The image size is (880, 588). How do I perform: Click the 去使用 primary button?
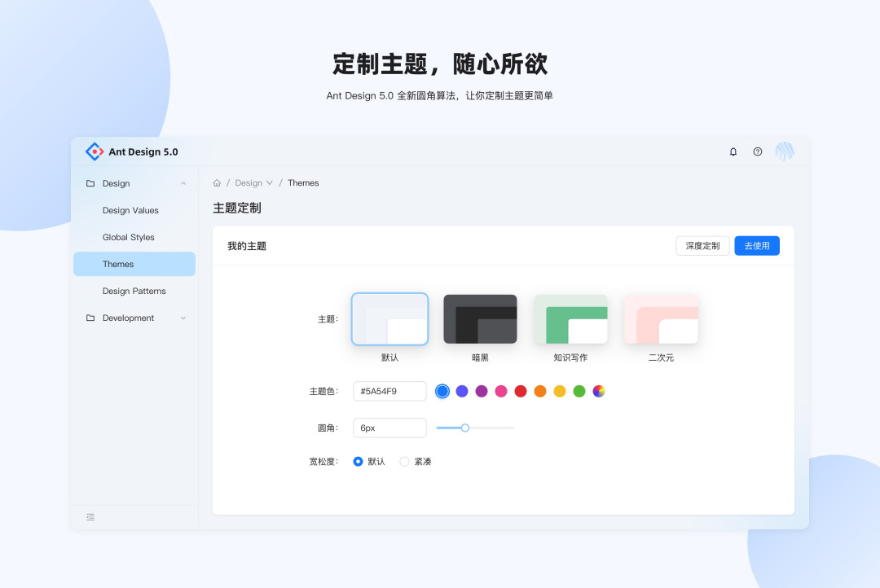pyautogui.click(x=756, y=246)
